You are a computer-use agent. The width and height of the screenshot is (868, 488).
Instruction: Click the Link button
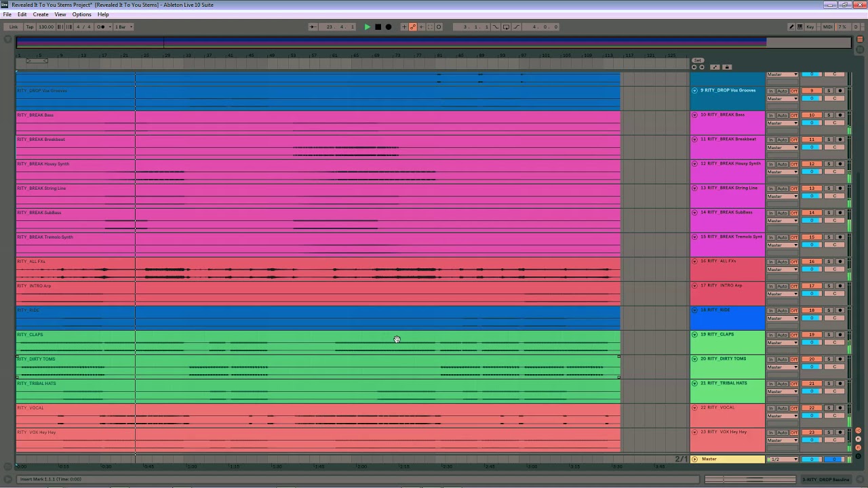click(x=13, y=27)
